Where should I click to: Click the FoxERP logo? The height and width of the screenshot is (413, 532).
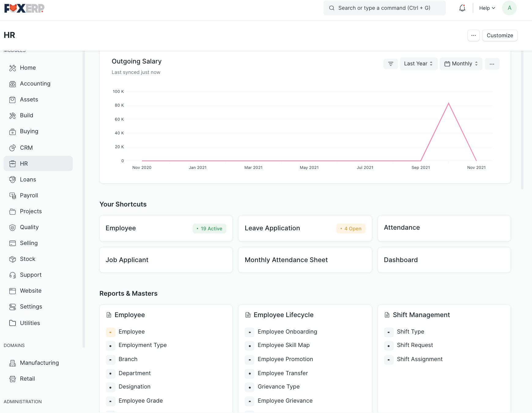click(24, 8)
